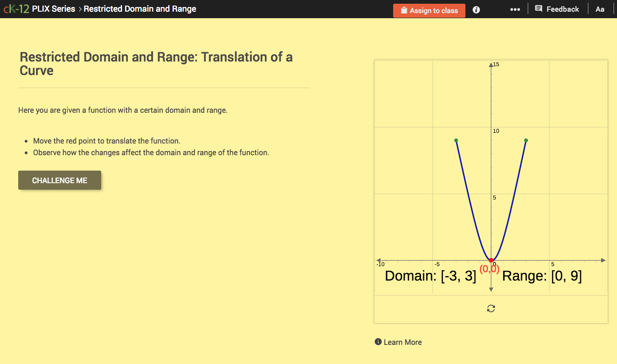Open the info icon in the header
Screen dimensions: 617x364
tap(476, 9)
